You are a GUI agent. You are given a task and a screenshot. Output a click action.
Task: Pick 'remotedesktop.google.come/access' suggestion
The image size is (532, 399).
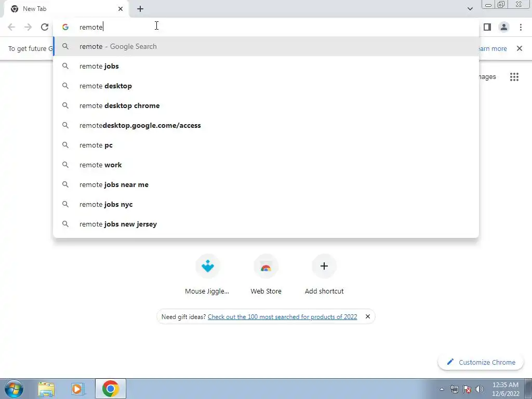266,125
